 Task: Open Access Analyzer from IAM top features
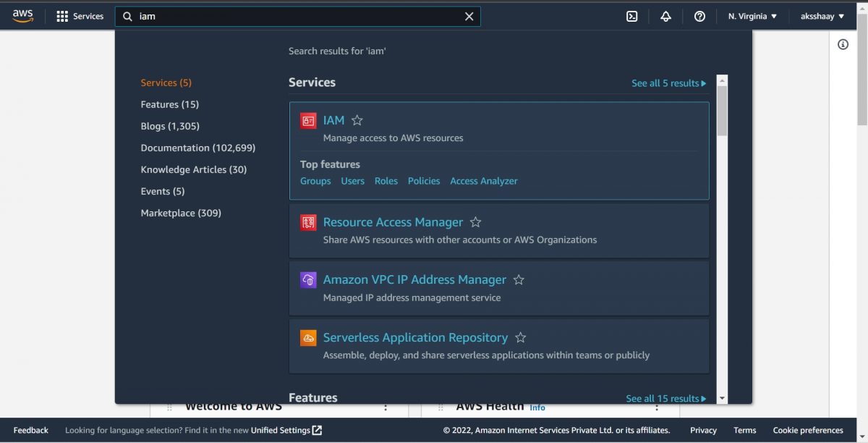click(483, 180)
